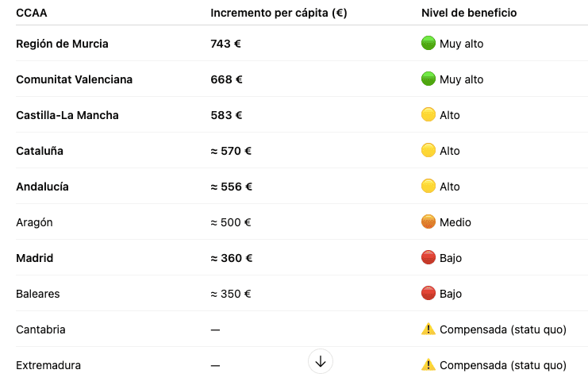The image size is (588, 389).
Task: Click yellow circle icon in Castilla-La Mancha row
Action: click(429, 115)
